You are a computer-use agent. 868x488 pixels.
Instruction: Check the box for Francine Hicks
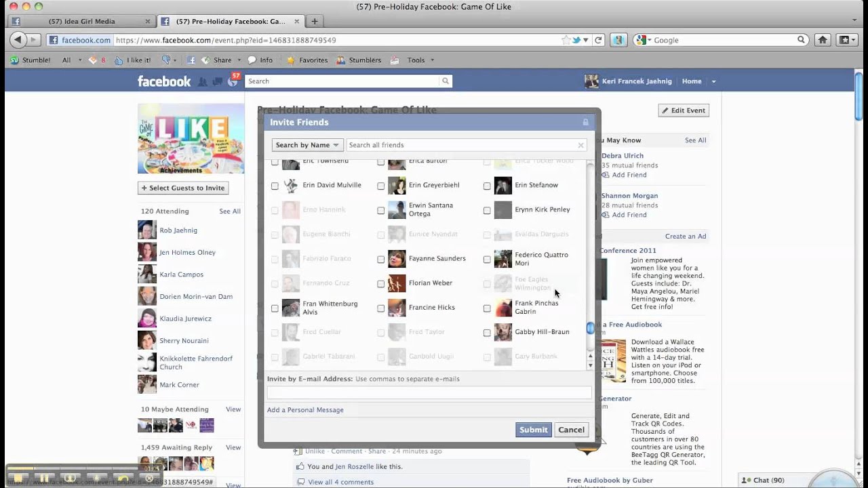pos(380,308)
